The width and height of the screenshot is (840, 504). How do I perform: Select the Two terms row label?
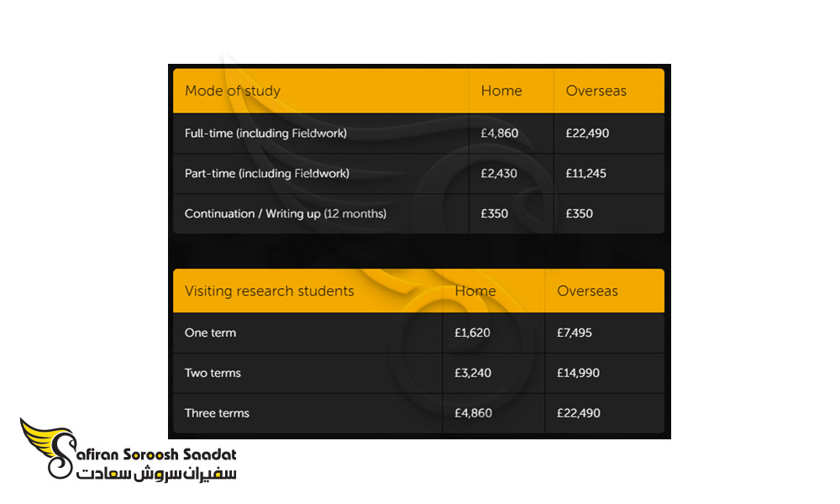(213, 373)
